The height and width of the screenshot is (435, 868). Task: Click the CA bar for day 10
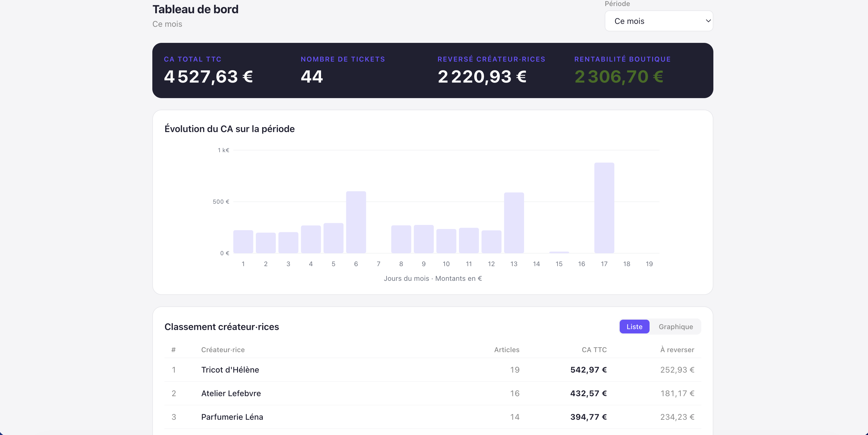click(446, 241)
